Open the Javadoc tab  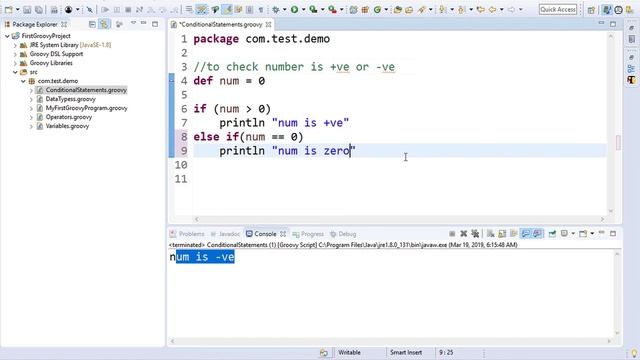226,234
